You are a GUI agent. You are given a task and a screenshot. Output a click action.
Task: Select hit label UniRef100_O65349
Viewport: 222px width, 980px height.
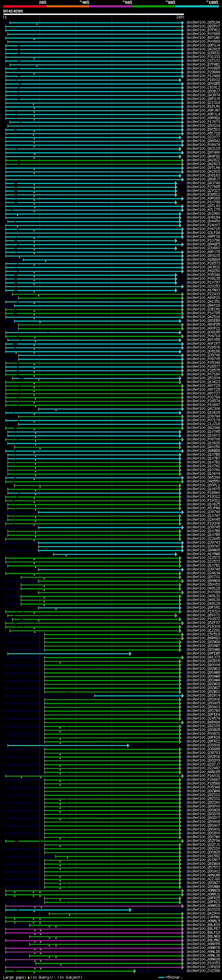point(203,477)
